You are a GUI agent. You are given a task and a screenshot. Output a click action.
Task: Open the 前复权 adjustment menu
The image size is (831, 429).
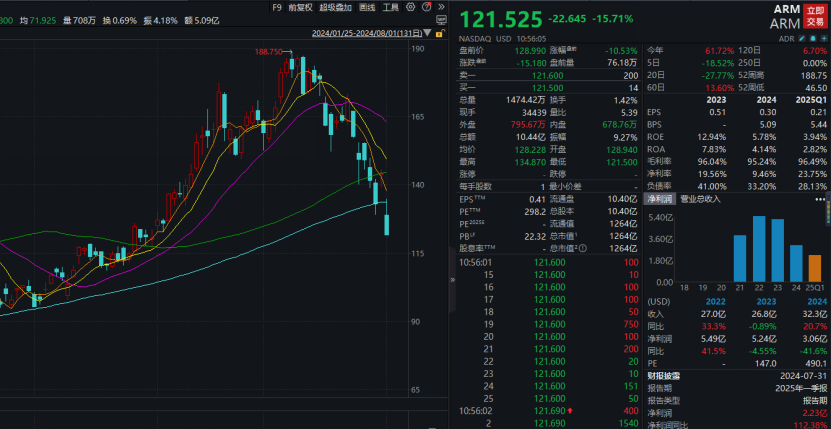pyautogui.click(x=300, y=7)
